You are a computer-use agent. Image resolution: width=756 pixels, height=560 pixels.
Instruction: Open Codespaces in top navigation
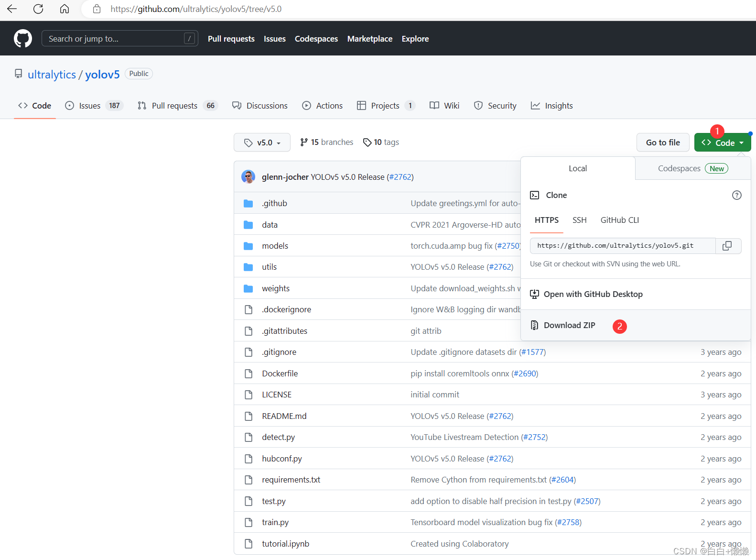coord(316,39)
